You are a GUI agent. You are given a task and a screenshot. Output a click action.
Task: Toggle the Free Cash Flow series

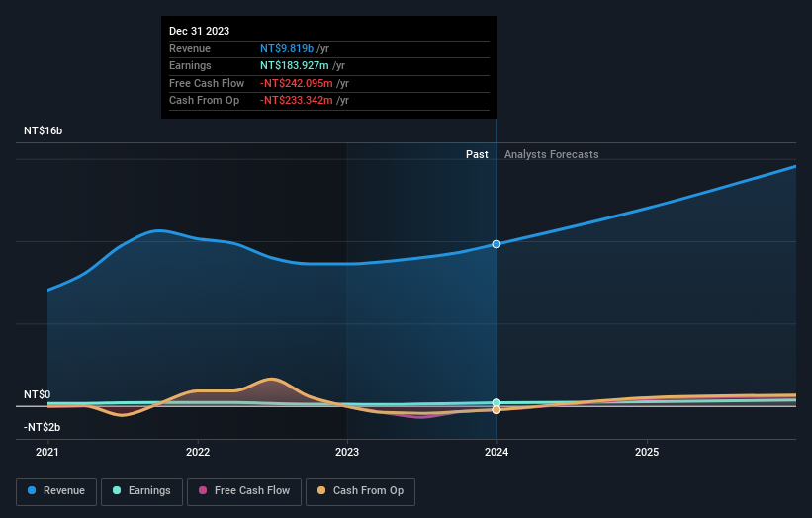tap(244, 491)
